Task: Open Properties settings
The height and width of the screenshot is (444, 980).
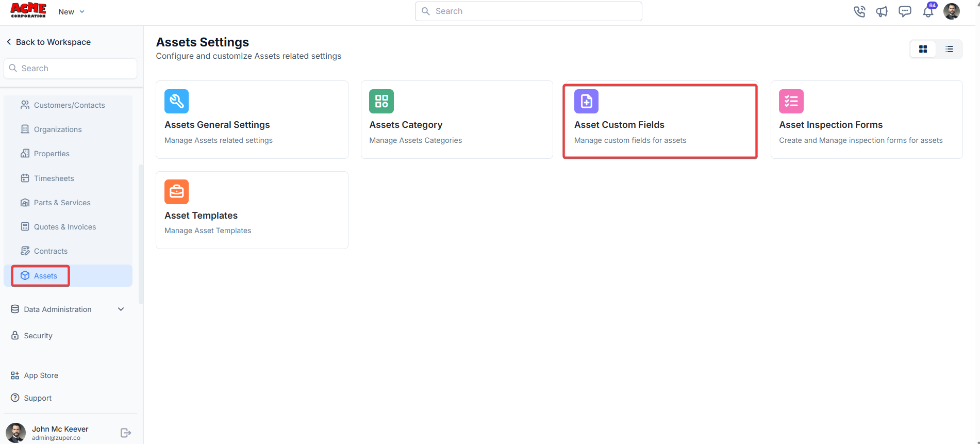Action: click(68, 154)
